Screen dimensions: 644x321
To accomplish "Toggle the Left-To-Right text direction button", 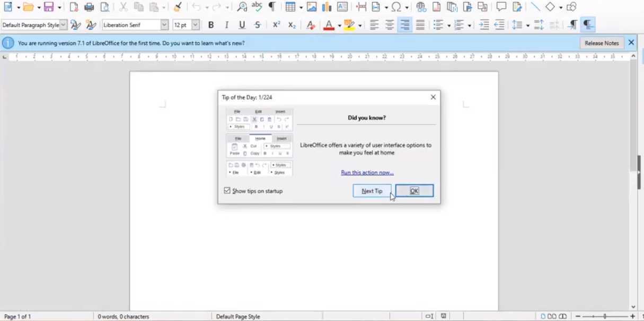I will pyautogui.click(x=573, y=25).
